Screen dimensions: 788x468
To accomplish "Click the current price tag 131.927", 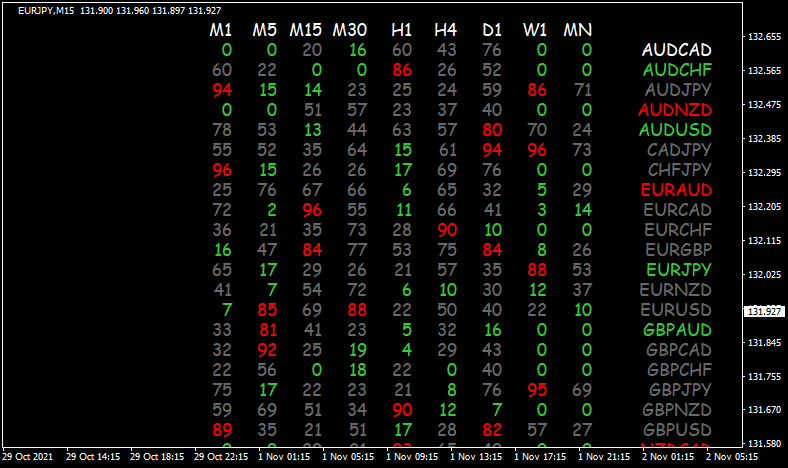I will [764, 311].
